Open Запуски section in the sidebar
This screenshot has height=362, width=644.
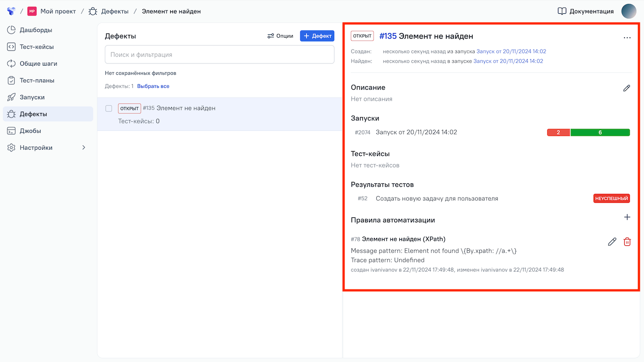(x=32, y=97)
